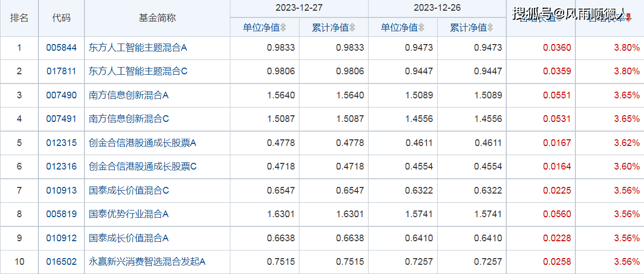Select growth rate 3.80% for 东方人工智能主题混合A

pyautogui.click(x=627, y=48)
